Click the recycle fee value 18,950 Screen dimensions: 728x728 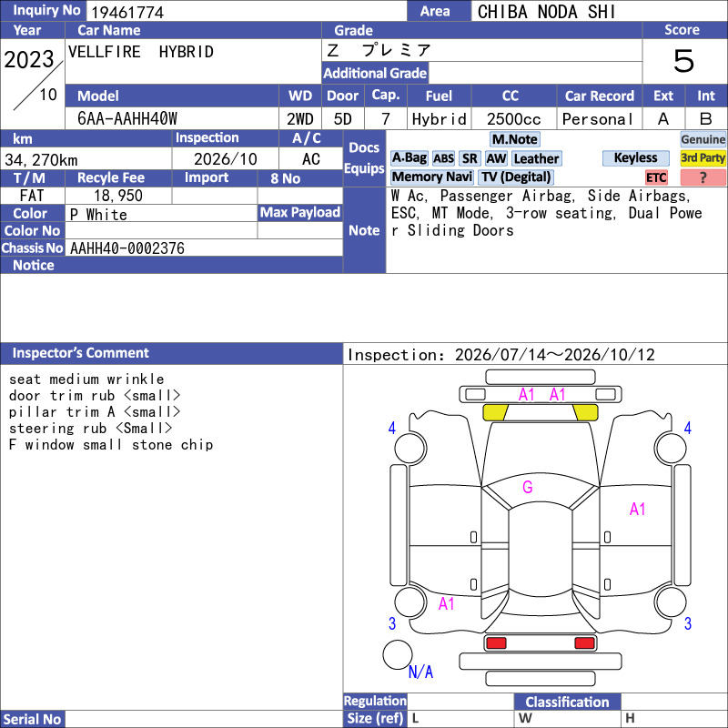click(118, 196)
